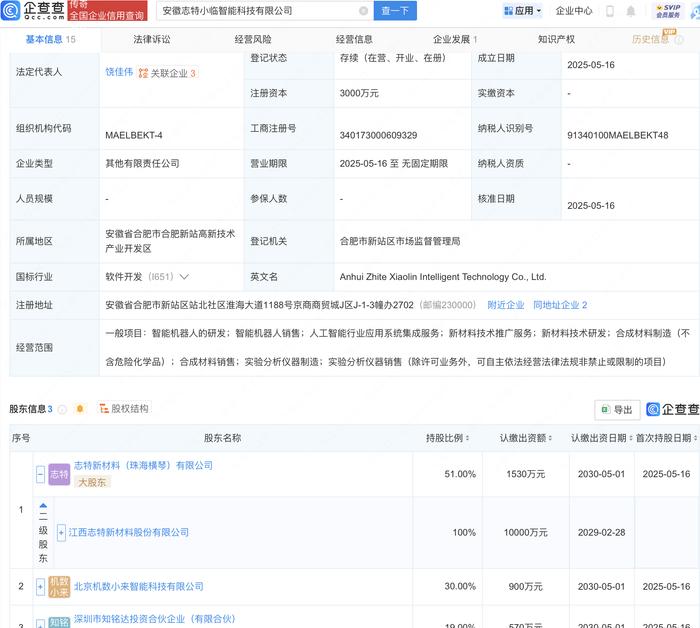Click the 志特 purple company logo

(59, 474)
